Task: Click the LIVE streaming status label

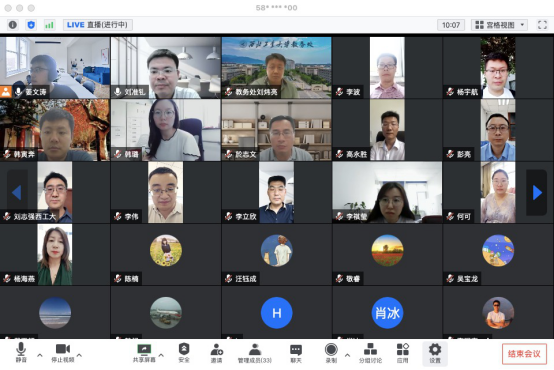Action: point(98,25)
